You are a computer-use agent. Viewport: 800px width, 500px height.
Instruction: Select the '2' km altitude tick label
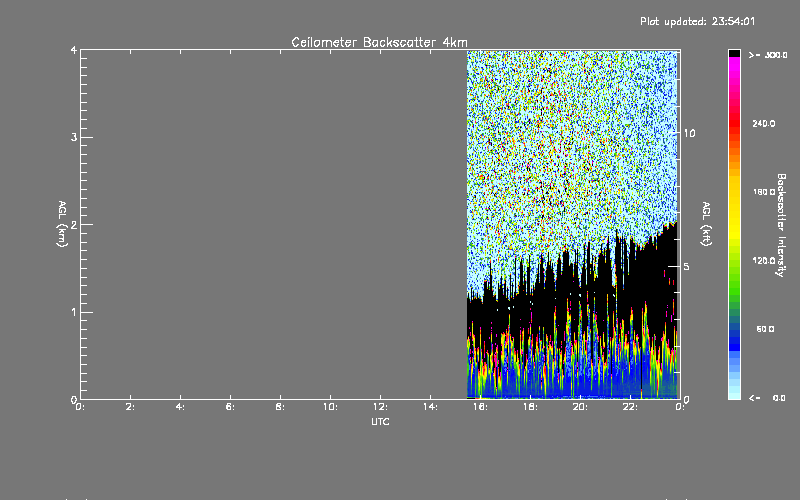point(74,225)
